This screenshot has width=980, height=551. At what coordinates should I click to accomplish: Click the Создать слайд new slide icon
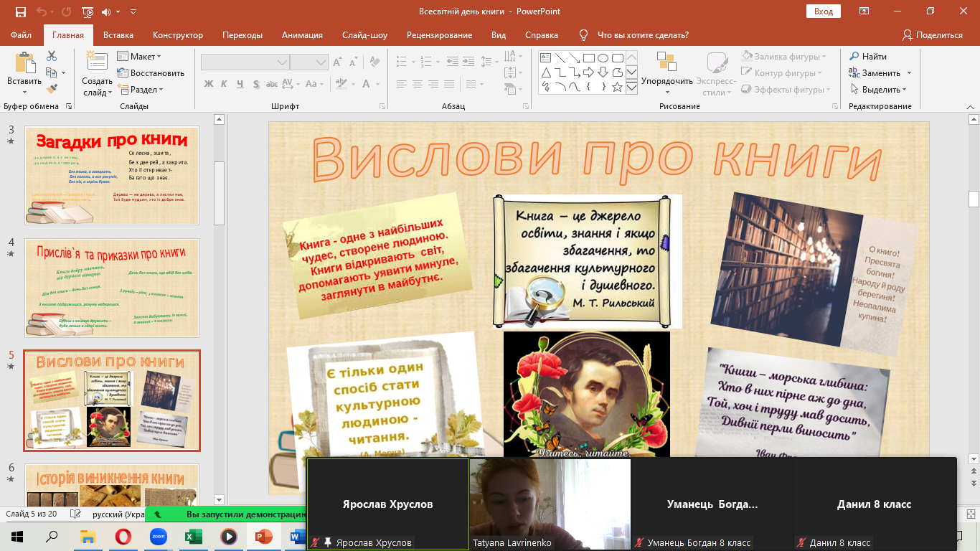(97, 61)
